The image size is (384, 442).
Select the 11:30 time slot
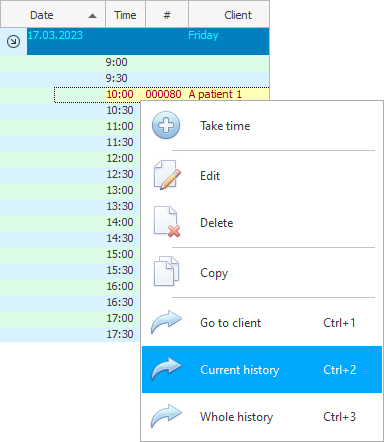click(120, 142)
